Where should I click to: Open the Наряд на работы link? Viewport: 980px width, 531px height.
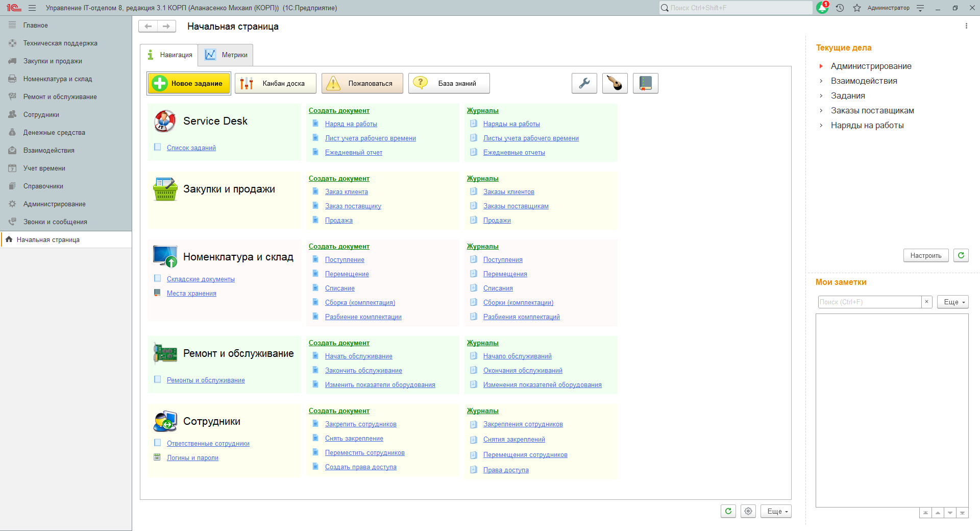tap(351, 124)
